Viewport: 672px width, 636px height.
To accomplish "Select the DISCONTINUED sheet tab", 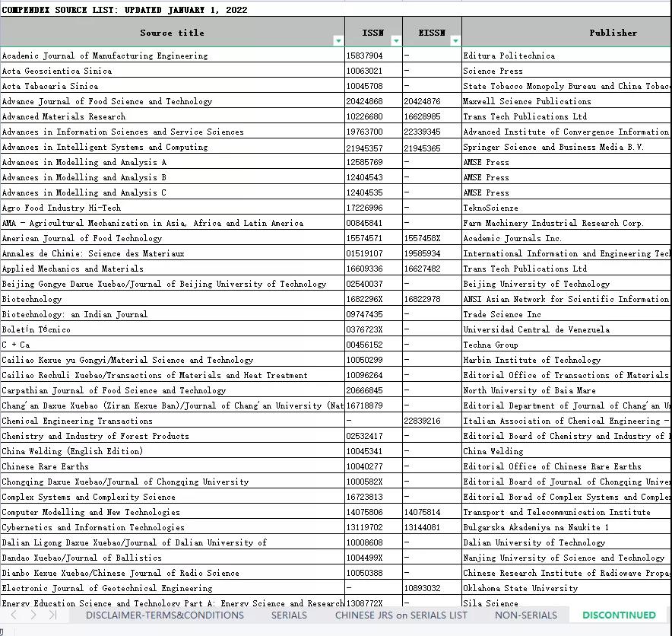I will point(619,615).
